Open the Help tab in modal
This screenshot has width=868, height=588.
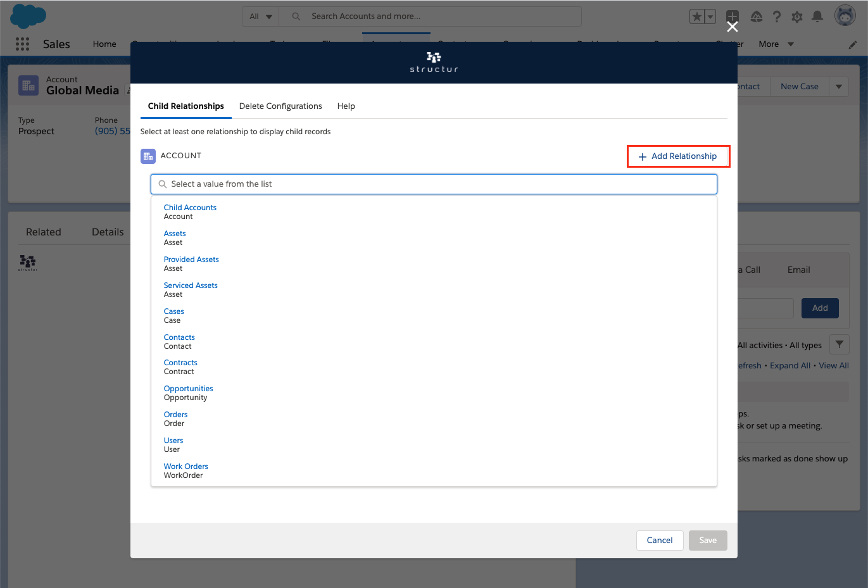pos(346,106)
